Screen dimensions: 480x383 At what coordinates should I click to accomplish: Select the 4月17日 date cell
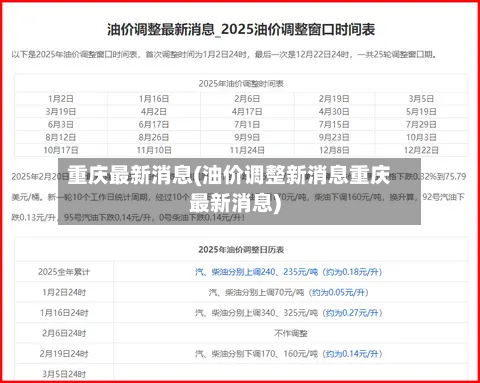[x=247, y=111]
